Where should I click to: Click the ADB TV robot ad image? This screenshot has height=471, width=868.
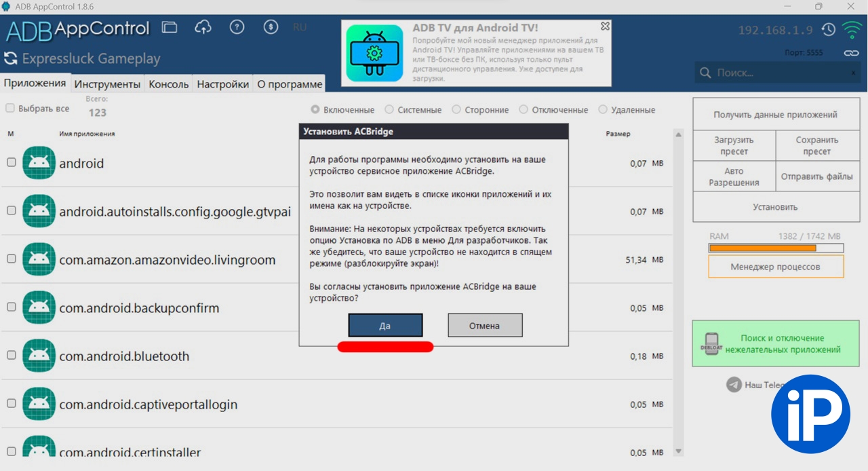pyautogui.click(x=374, y=53)
